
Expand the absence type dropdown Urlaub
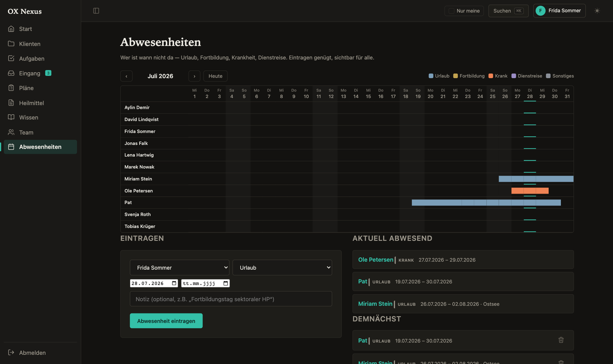point(282,267)
